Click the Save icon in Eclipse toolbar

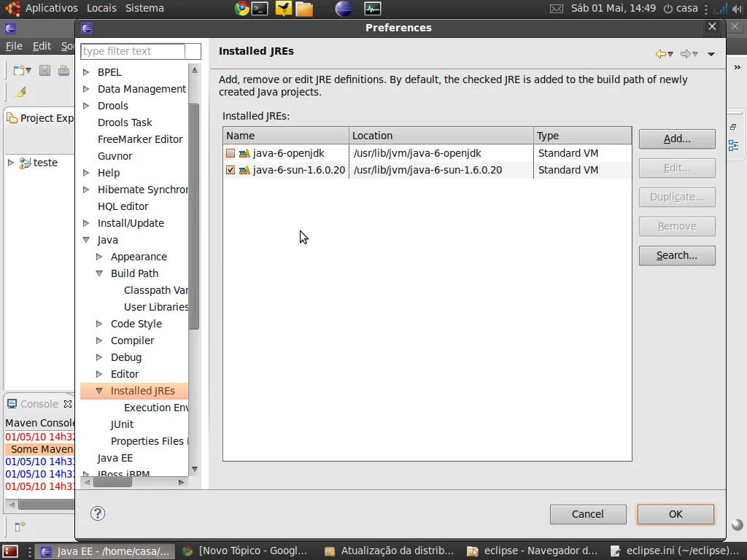(x=44, y=71)
